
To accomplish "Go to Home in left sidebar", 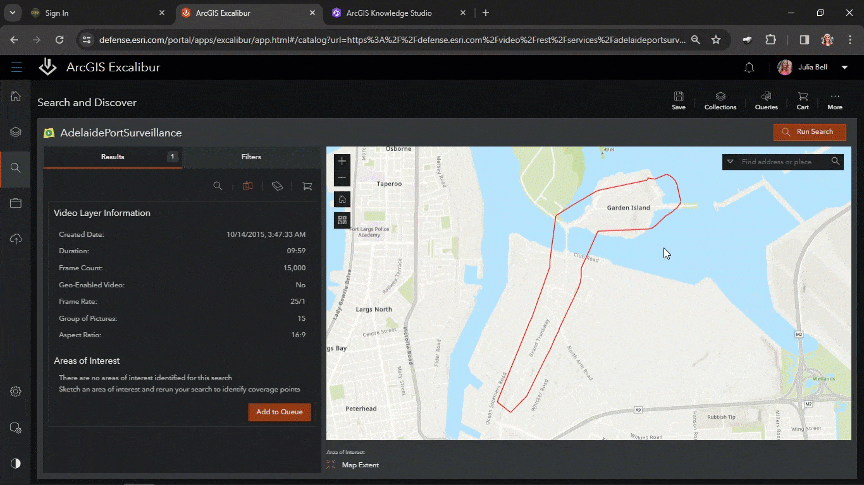I will coord(15,96).
